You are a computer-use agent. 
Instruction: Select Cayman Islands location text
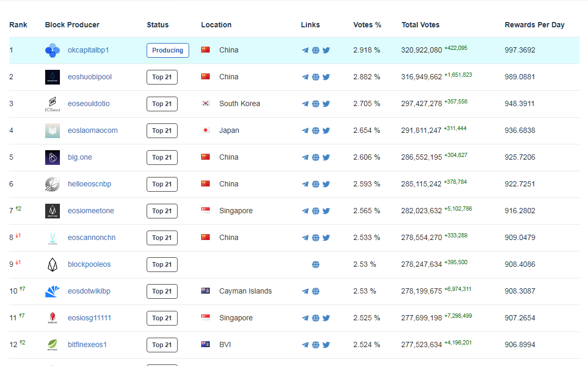click(x=245, y=291)
